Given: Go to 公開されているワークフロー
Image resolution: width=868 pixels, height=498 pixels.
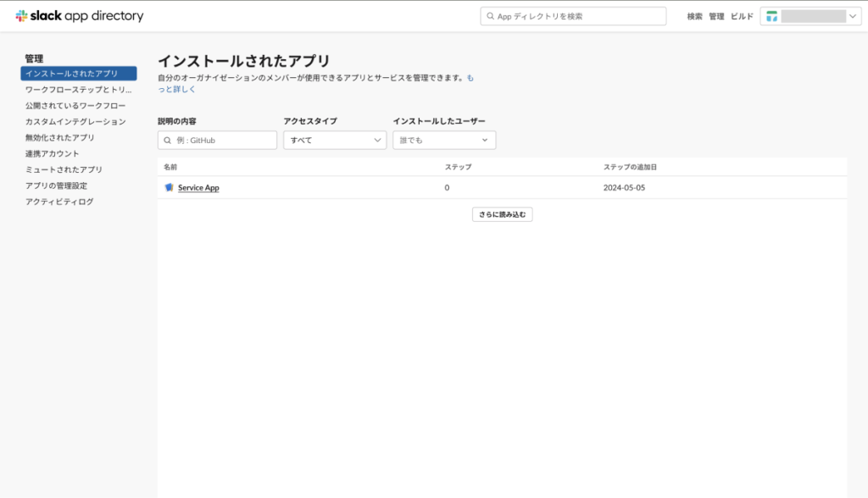Looking at the screenshot, I should pyautogui.click(x=75, y=106).
